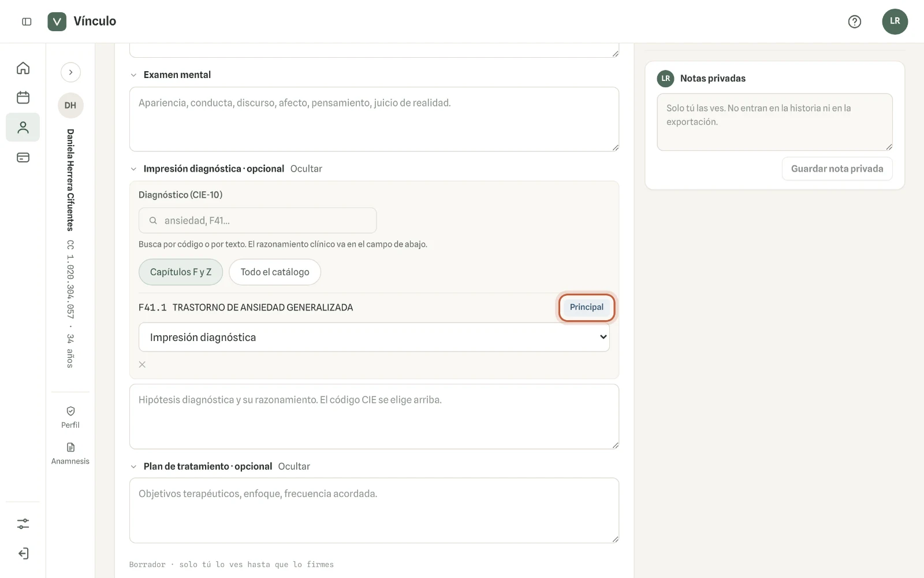Focus the CIE-10 diagnosis search field
The image size is (924, 578).
click(x=258, y=220)
